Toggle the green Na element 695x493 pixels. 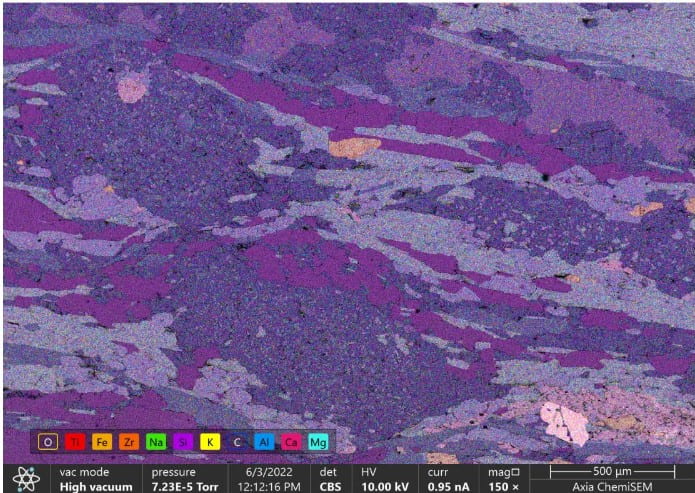(156, 441)
